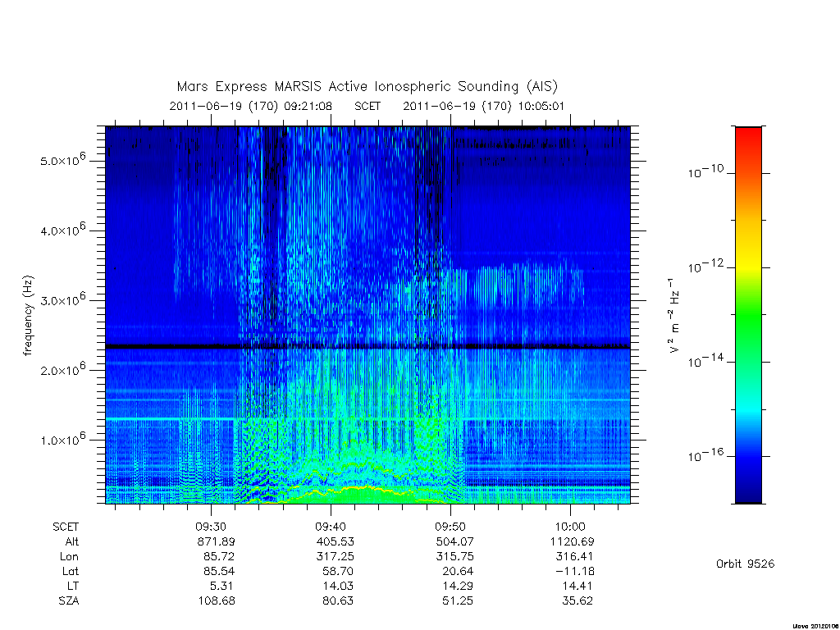840x630 pixels.
Task: Click the longitude value 317.25
Action: click(335, 557)
